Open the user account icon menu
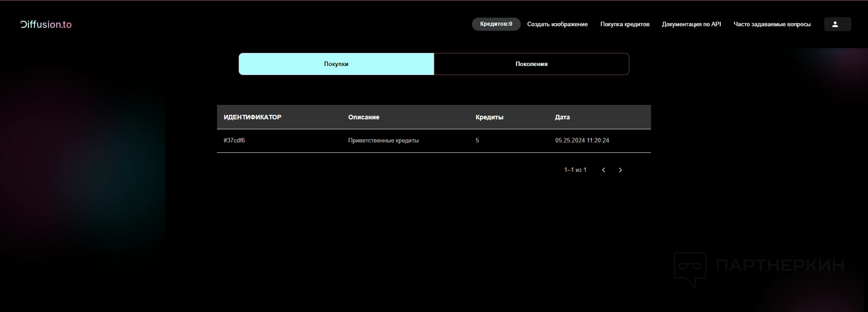Viewport: 868px width, 312px height. tap(837, 24)
